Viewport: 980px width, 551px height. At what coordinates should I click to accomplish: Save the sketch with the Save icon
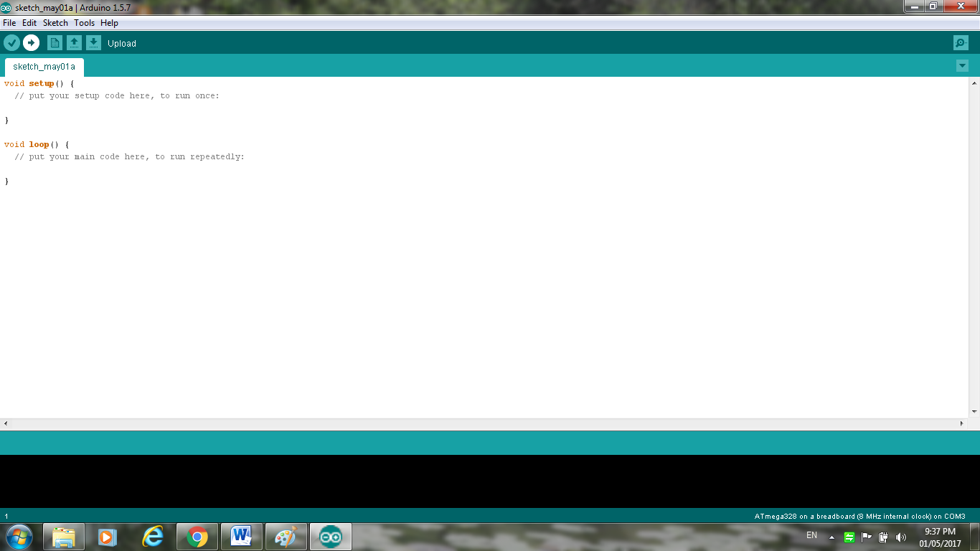[93, 43]
